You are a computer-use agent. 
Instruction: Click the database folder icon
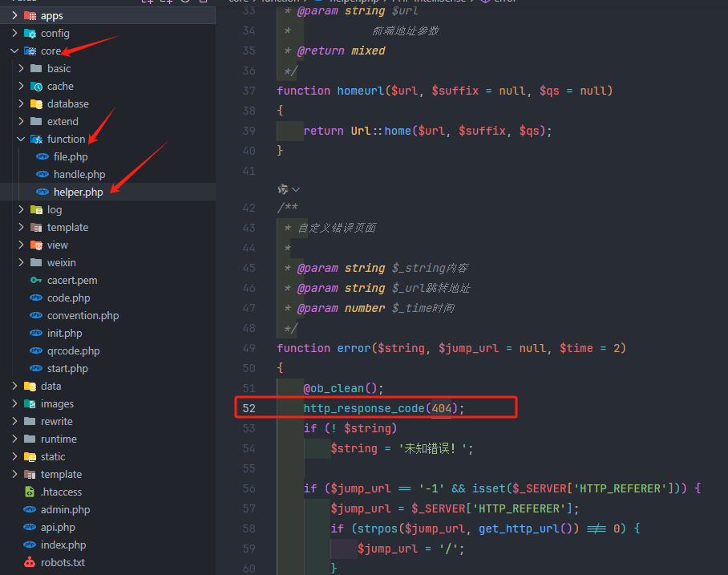[x=36, y=103]
